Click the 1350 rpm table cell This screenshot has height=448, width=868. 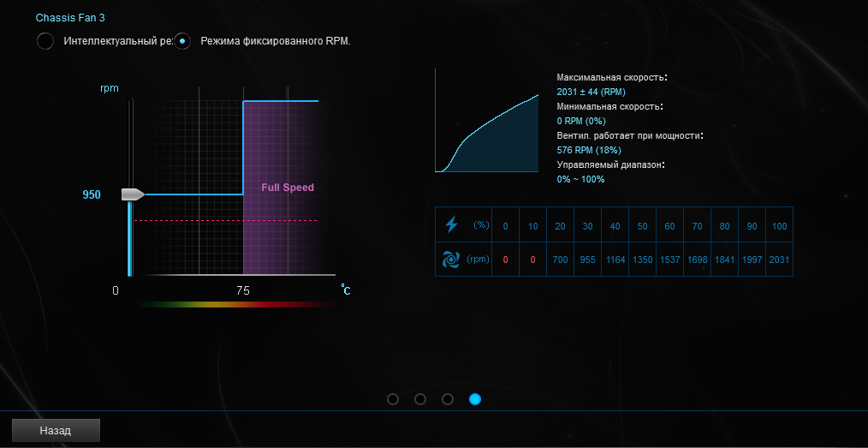click(642, 260)
